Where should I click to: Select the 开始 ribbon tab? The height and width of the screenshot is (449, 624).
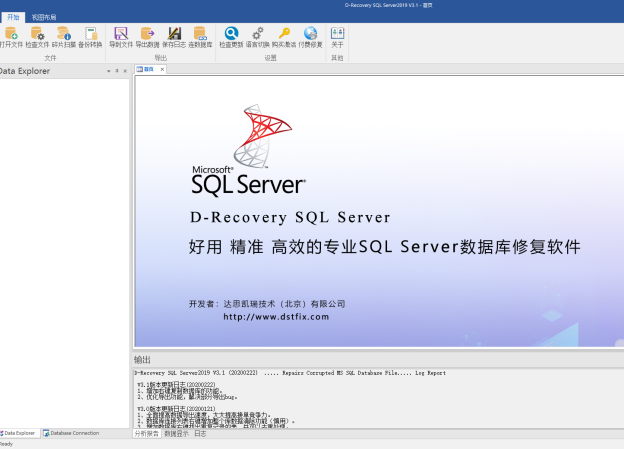coord(13,17)
